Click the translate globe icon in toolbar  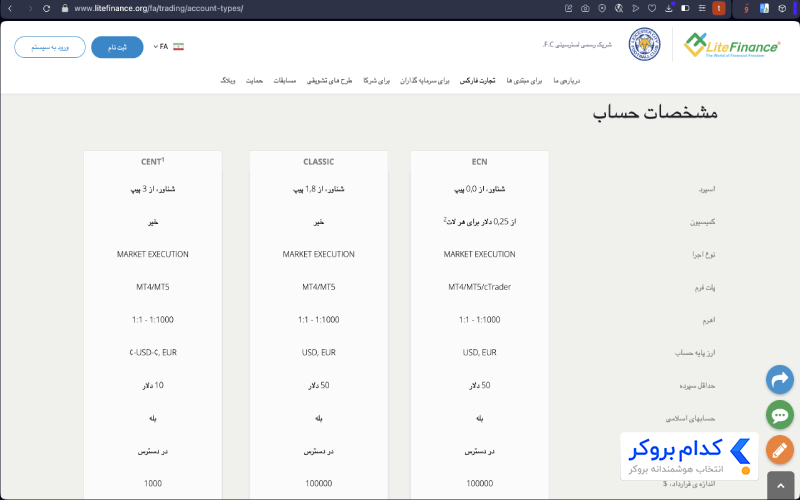pyautogui.click(x=619, y=8)
